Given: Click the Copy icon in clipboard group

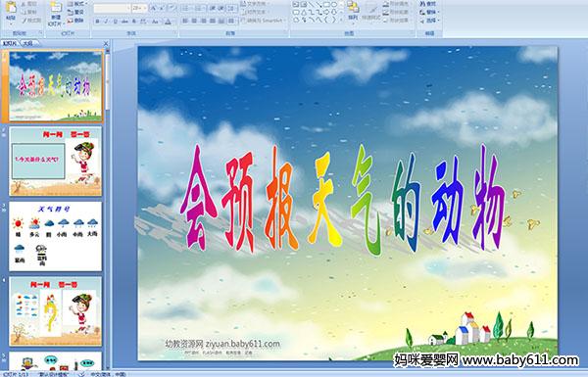Looking at the screenshot, I should [x=24, y=13].
